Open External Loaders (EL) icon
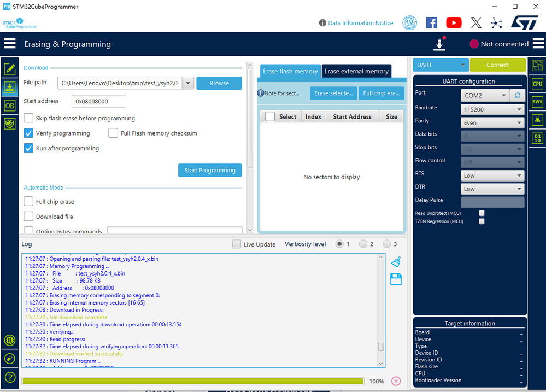Image resolution: width=546 pixels, height=392 pixels. point(10,341)
